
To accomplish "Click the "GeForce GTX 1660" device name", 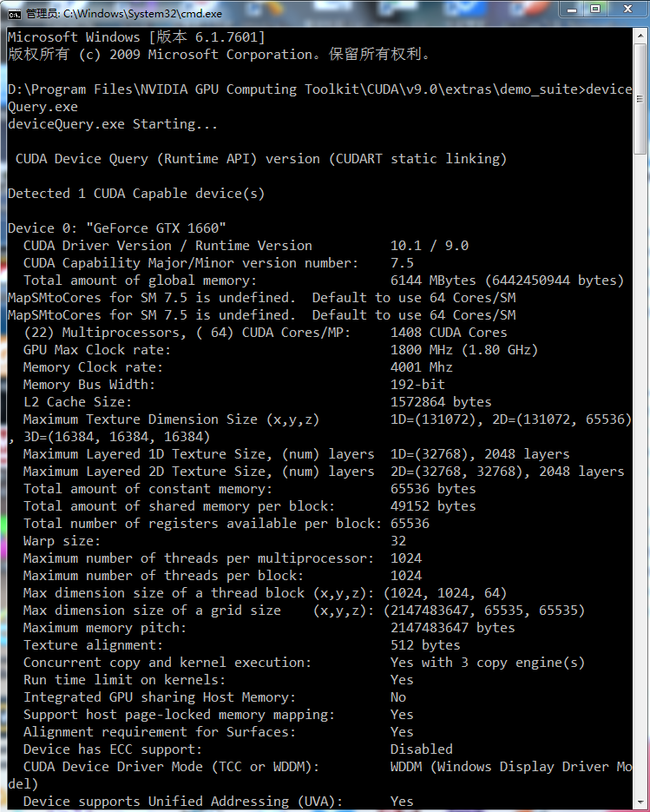I will 156,228.
